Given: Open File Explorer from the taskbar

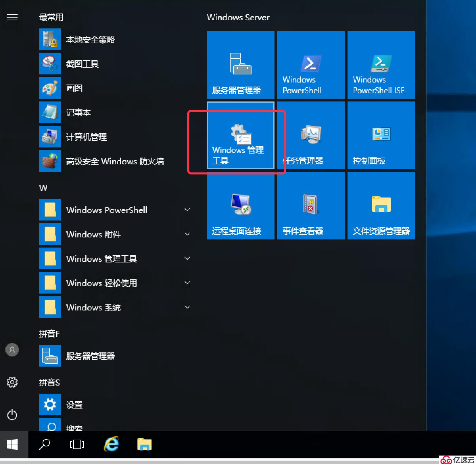Looking at the screenshot, I should 145,444.
